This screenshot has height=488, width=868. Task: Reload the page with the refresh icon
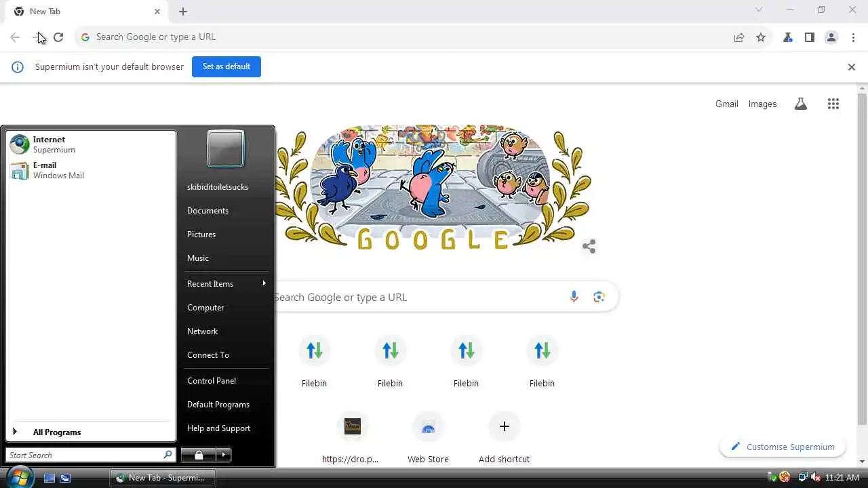(58, 37)
